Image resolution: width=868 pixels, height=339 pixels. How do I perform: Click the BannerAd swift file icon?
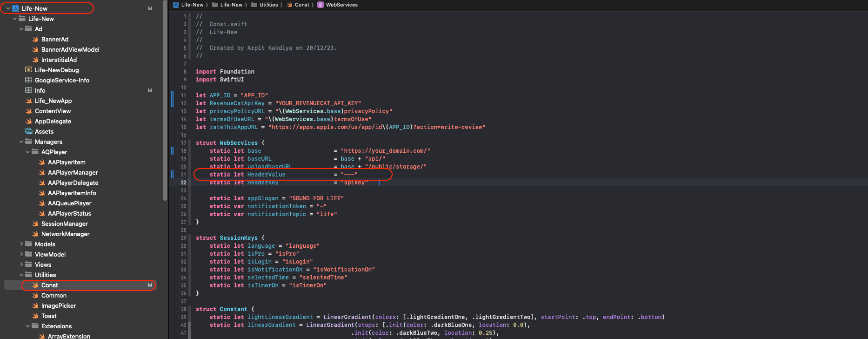pos(35,39)
